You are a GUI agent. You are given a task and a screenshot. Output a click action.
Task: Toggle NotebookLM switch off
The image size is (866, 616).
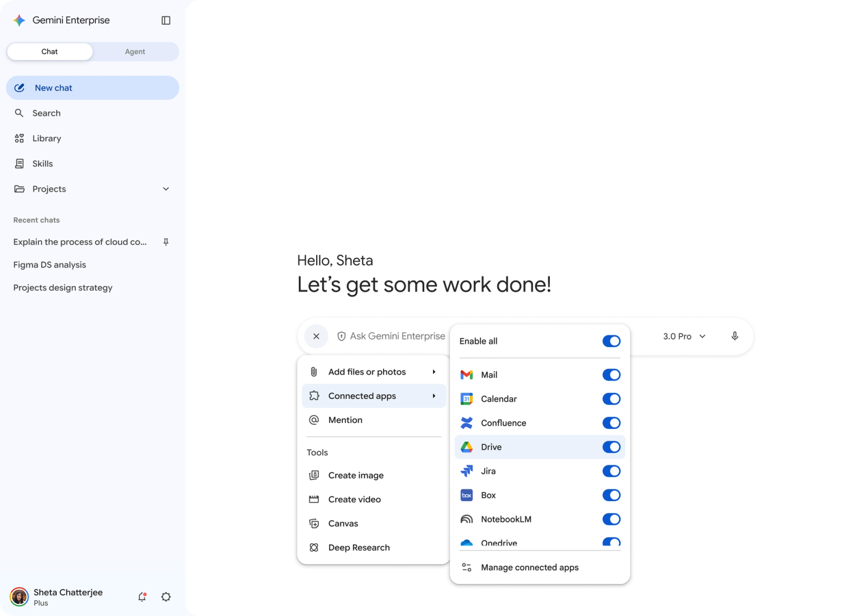tap(611, 519)
